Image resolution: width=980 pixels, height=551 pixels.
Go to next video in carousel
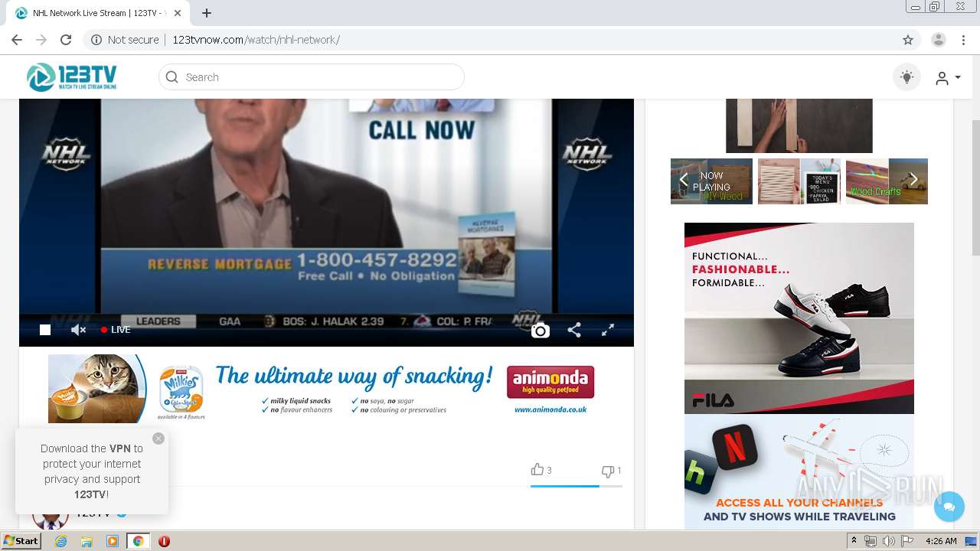(x=913, y=181)
